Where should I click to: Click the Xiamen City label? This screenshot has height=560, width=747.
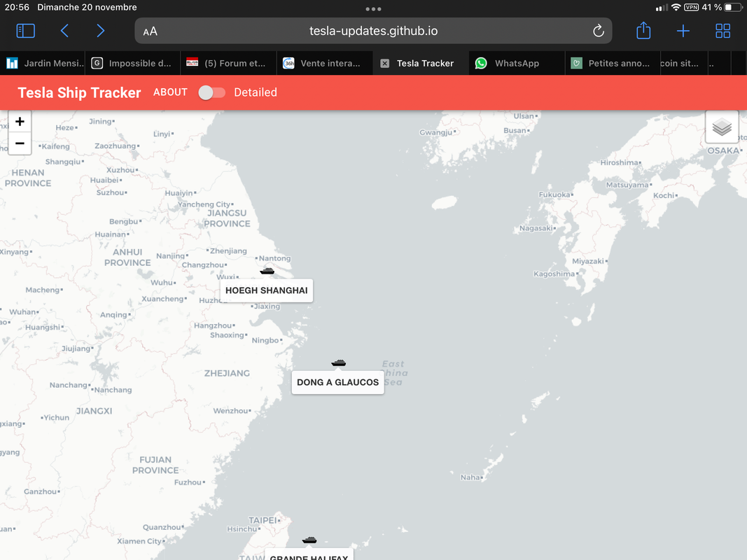139,541
